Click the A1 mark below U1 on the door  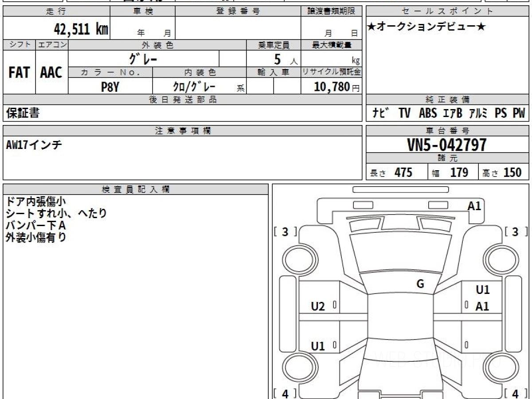482,306
